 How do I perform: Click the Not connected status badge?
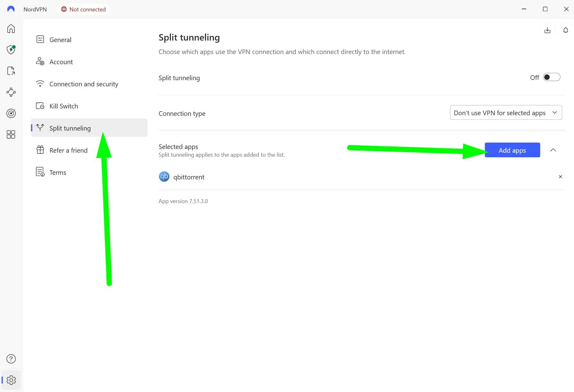[83, 9]
